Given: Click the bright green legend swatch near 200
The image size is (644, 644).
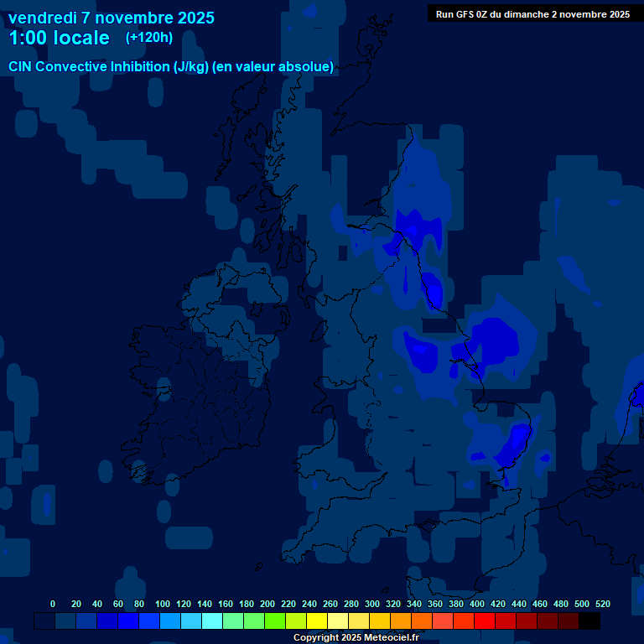Looking at the screenshot, I should (275, 621).
